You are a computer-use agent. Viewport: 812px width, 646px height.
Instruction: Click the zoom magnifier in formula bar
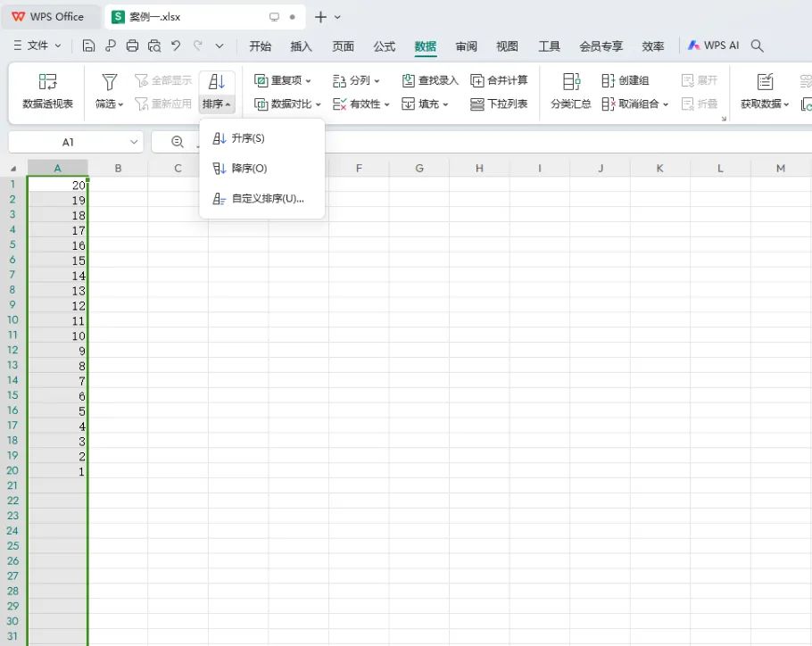click(178, 142)
